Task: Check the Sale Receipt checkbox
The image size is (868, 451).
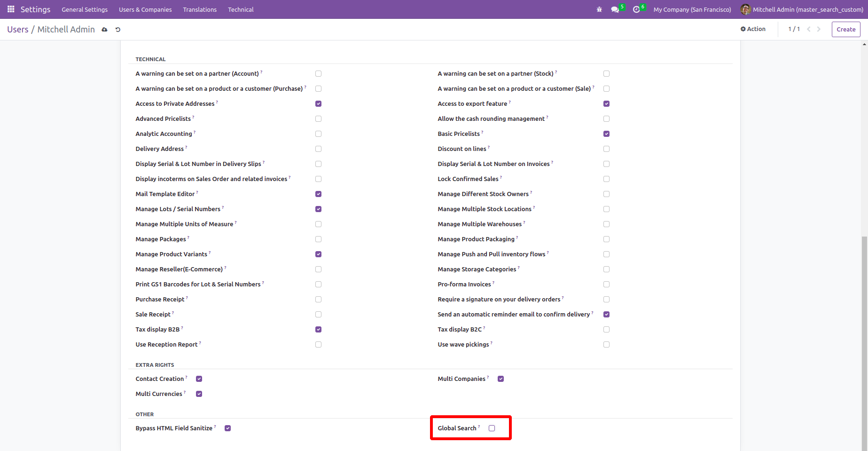Action: 318,314
